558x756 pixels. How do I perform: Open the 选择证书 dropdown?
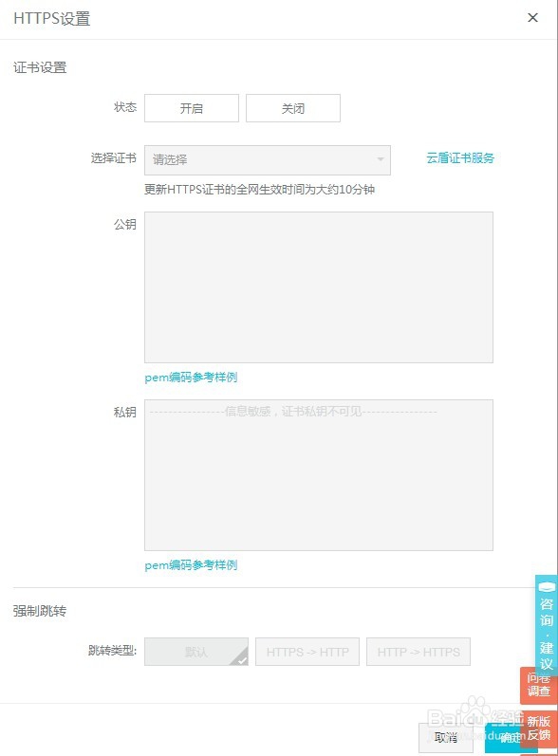pos(268,159)
